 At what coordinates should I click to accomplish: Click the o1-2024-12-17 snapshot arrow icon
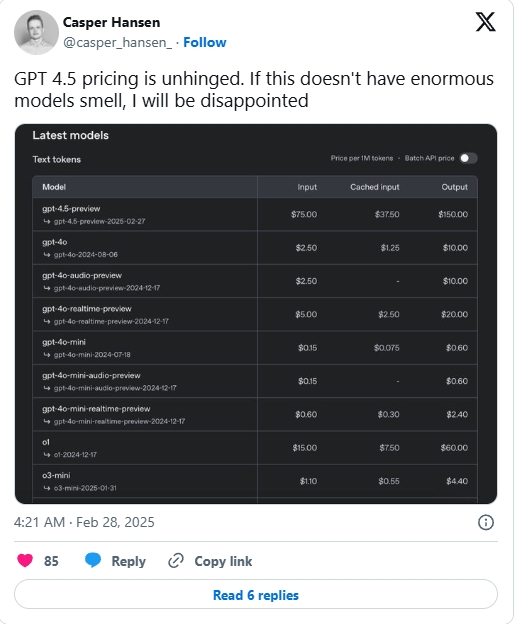[x=47, y=454]
